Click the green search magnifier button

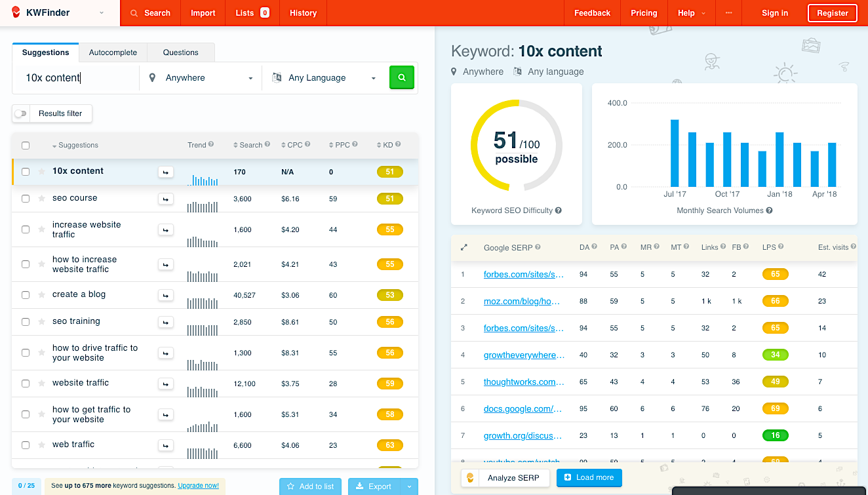pyautogui.click(x=402, y=77)
